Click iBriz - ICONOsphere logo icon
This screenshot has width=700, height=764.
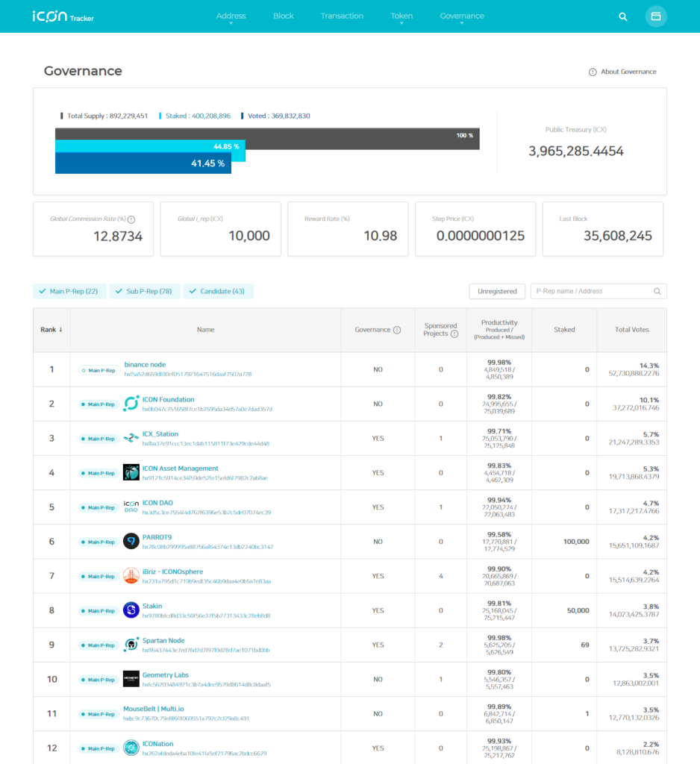131,575
